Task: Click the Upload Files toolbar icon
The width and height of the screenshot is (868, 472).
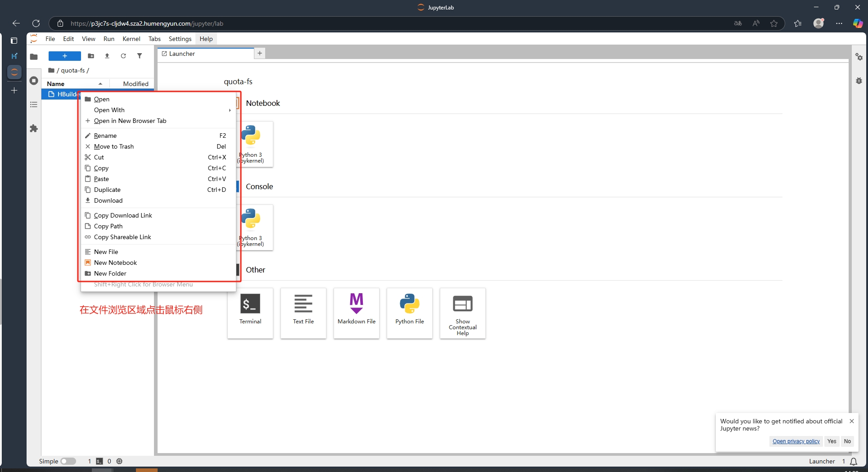Action: 107,56
